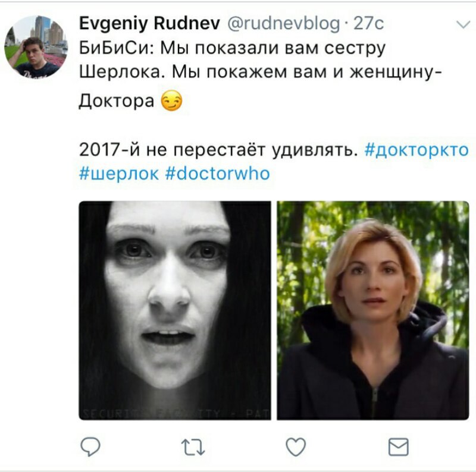Open the #шерлок hashtag link

[x=118, y=174]
